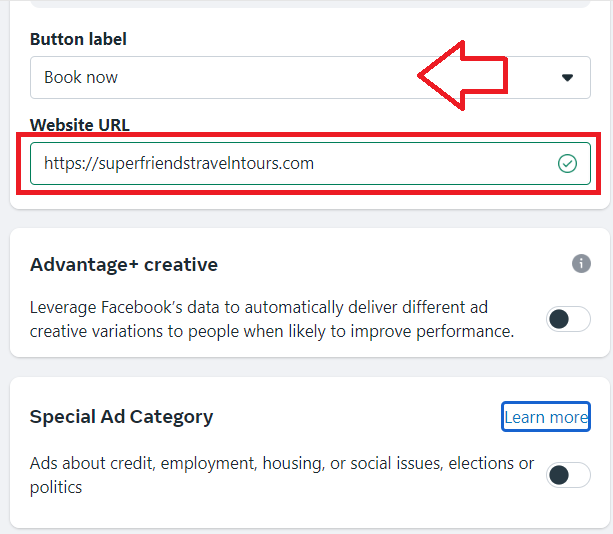Click the https:// prefix in URL field
This screenshot has height=534, width=613.
pyautogui.click(x=71, y=163)
